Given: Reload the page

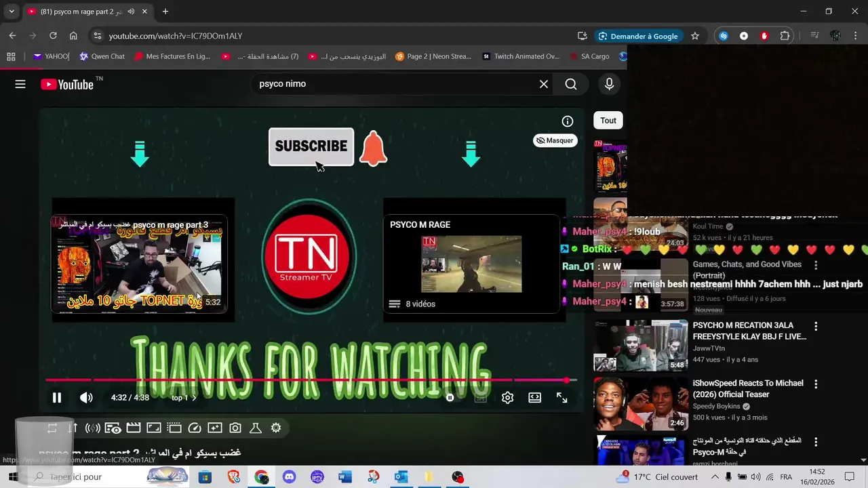Looking at the screenshot, I should (53, 36).
